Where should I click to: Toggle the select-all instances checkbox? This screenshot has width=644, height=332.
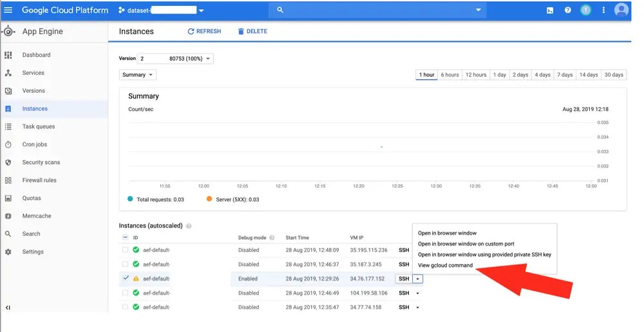[126, 237]
